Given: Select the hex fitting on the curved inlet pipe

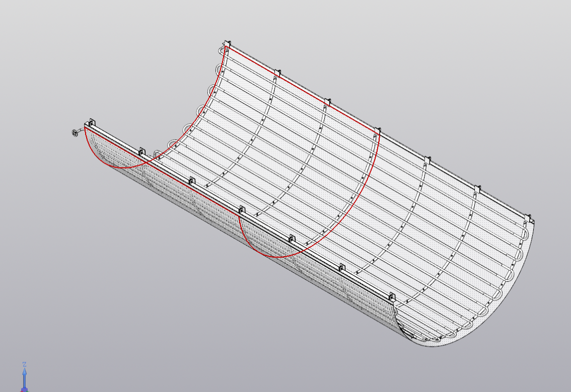Looking at the screenshot, I should pyautogui.click(x=75, y=133).
